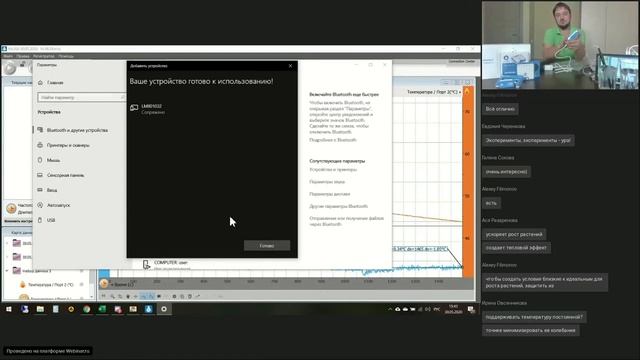
Task: Open Принтеры и сканеры section
Action: point(64,145)
